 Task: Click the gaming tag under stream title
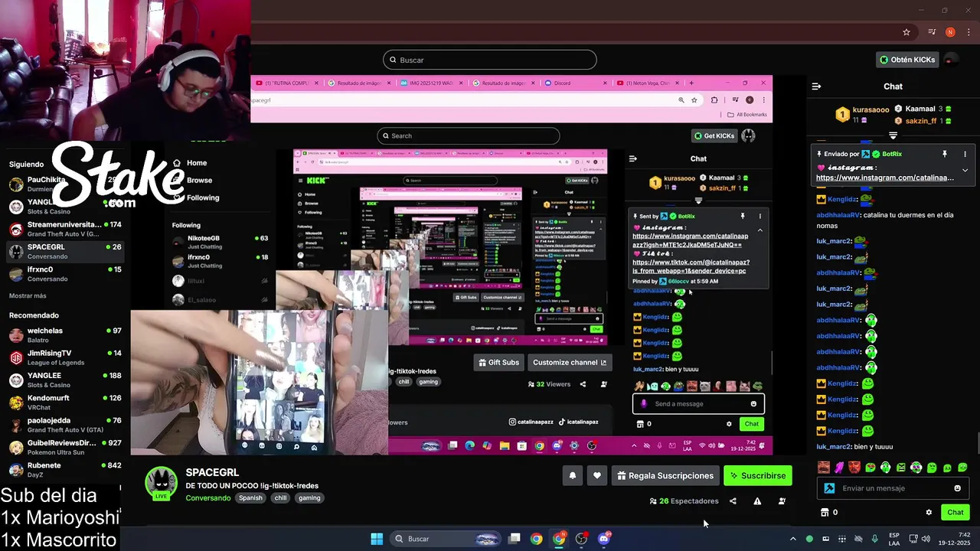point(309,497)
